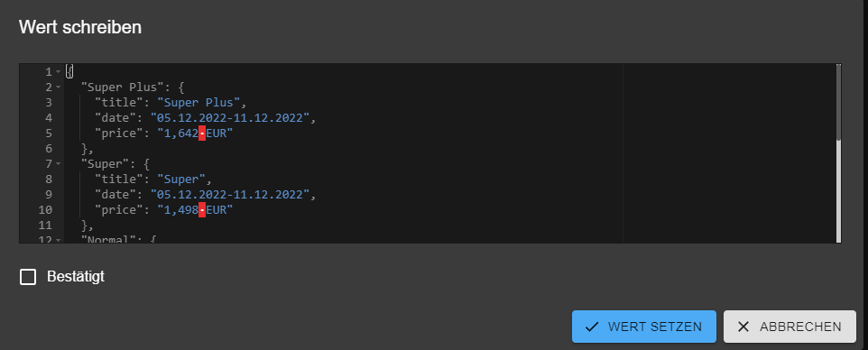868x350 pixels.
Task: Click the editor vertical scrollbar thumb
Action: click(x=838, y=103)
